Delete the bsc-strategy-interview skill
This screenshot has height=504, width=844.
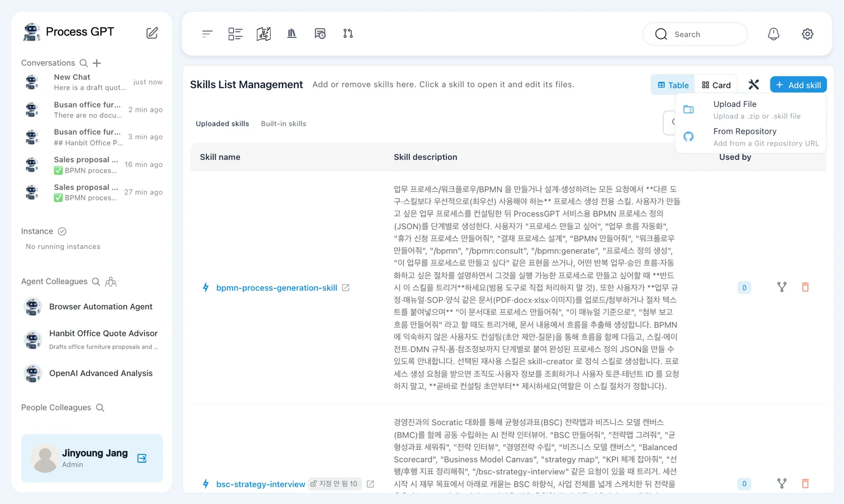coord(805,483)
